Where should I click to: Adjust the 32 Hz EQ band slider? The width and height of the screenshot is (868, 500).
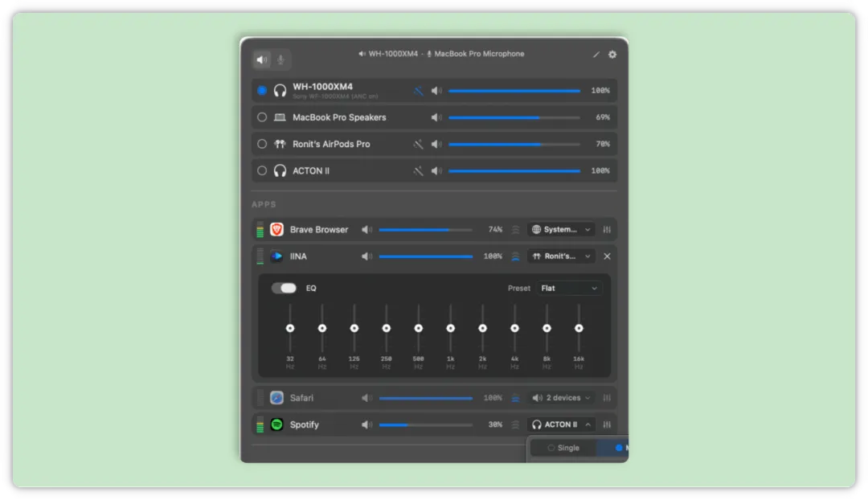coord(290,328)
